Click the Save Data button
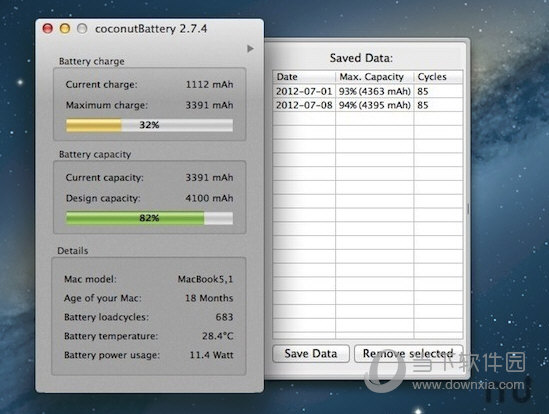The image size is (549, 414). (311, 353)
